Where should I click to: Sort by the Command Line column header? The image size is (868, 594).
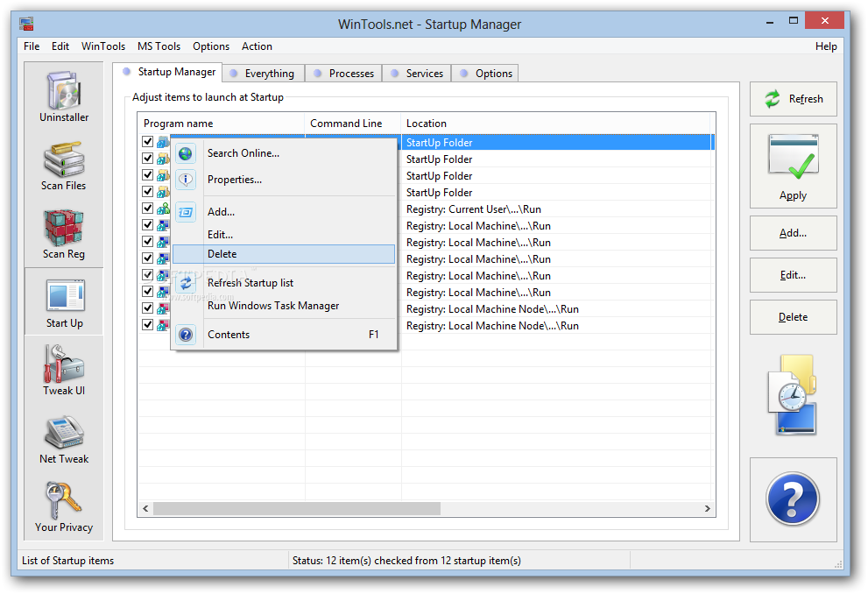tap(353, 124)
